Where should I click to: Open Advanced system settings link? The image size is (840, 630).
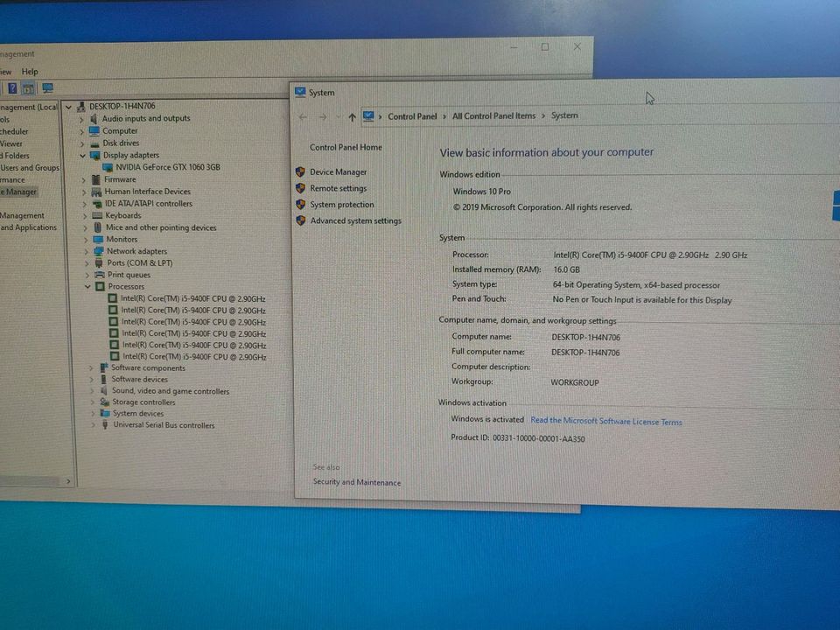pos(356,220)
